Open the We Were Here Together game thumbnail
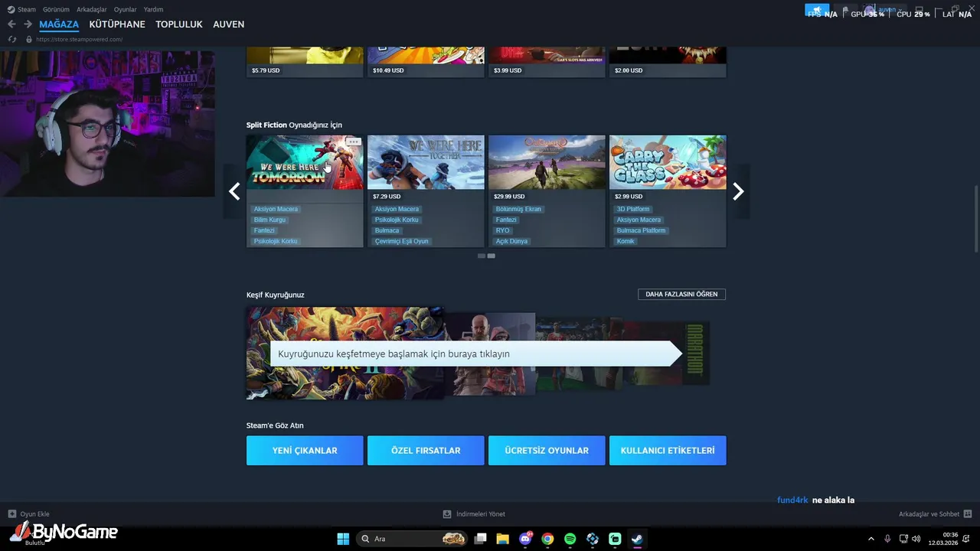Screen dimensions: 980x551 pyautogui.click(x=426, y=162)
